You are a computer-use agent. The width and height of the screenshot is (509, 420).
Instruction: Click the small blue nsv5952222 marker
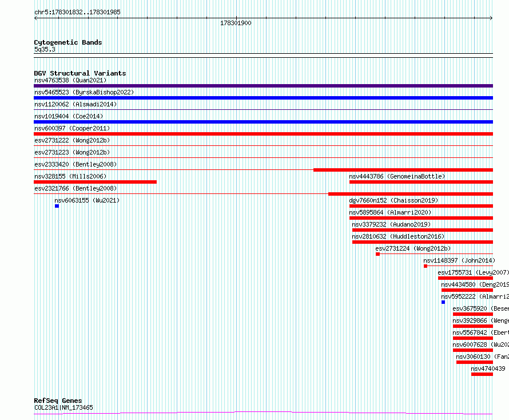(x=443, y=302)
